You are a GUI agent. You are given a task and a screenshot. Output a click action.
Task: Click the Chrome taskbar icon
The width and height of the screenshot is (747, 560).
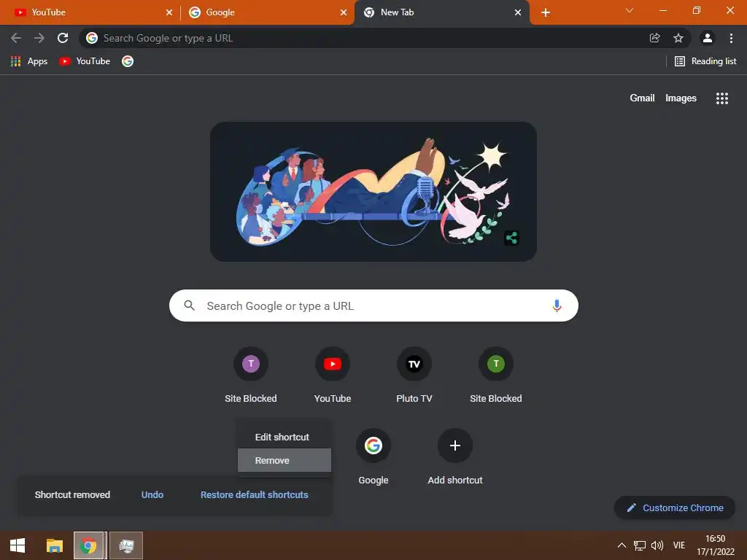88,545
